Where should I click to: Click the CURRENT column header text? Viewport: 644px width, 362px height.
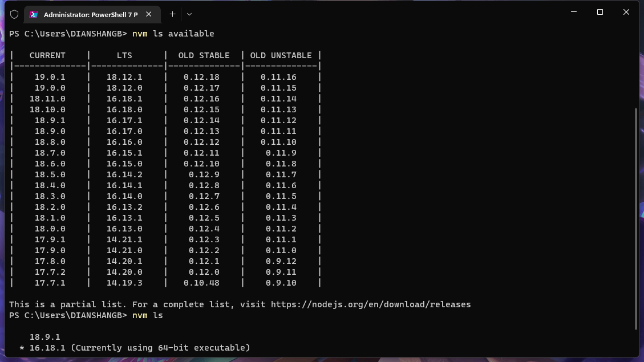click(47, 55)
